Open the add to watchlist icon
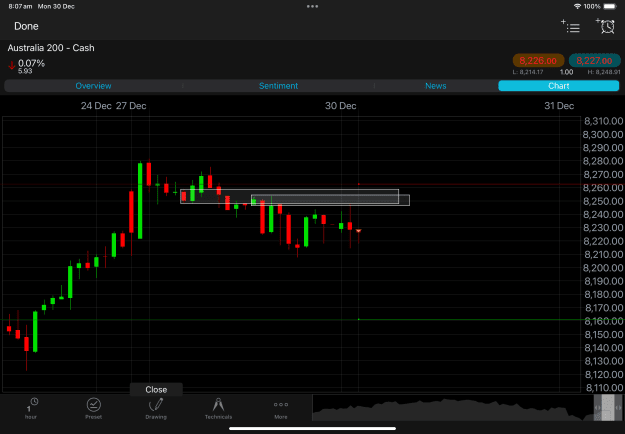Screen dimensions: 625x434 tap(570, 26)
